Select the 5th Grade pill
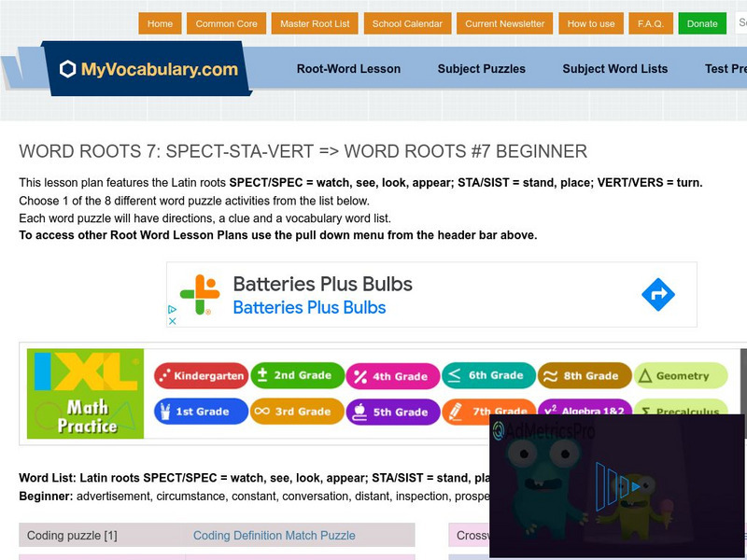 (x=393, y=412)
